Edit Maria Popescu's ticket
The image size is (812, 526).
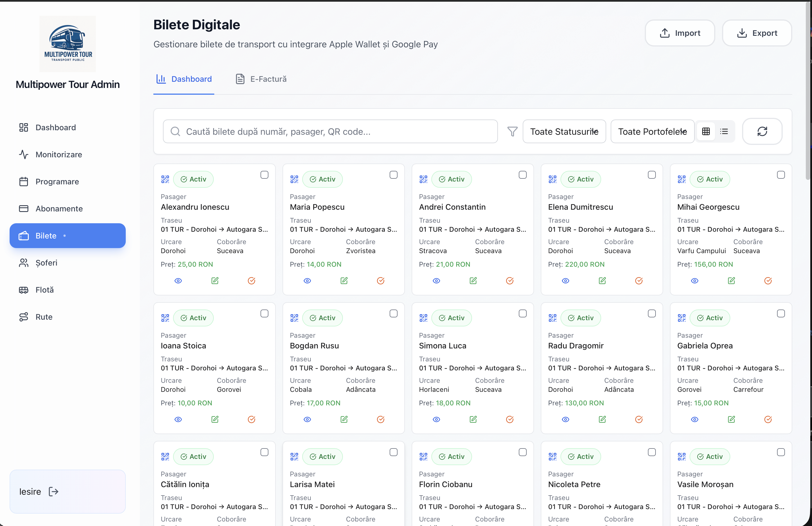coord(344,281)
